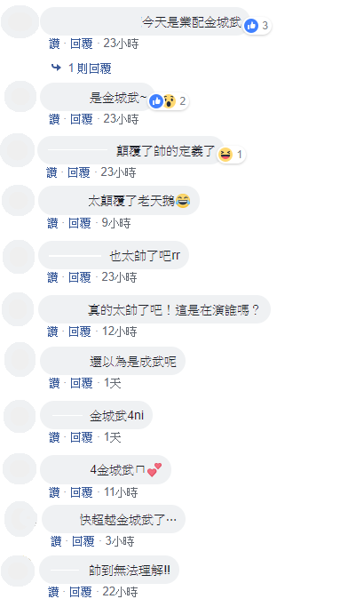The image size is (364, 607).
Task: Click like reaction icon on 今天是業配金城武 comment
Action: coord(251,26)
